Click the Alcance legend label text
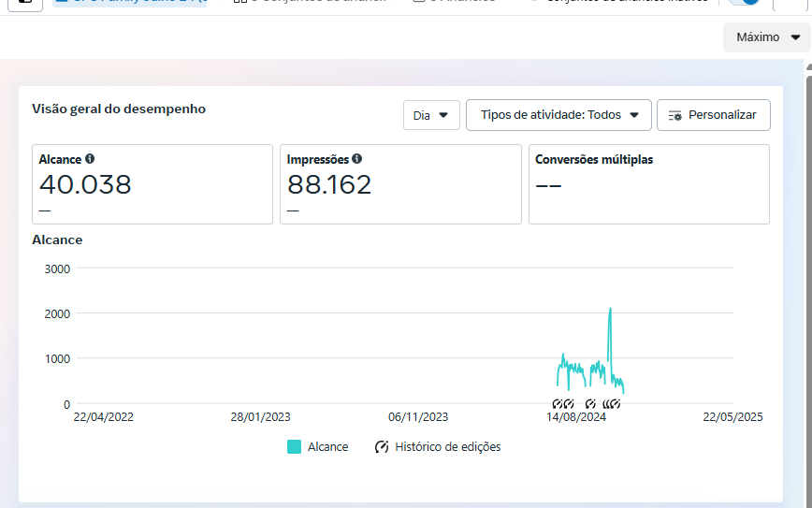The image size is (812, 508). click(x=327, y=447)
